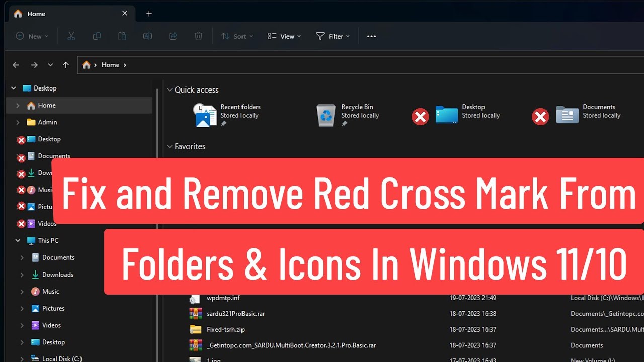The width and height of the screenshot is (644, 362).
Task: Select the Fixed-tsrh.zip file
Action: [x=226, y=329]
